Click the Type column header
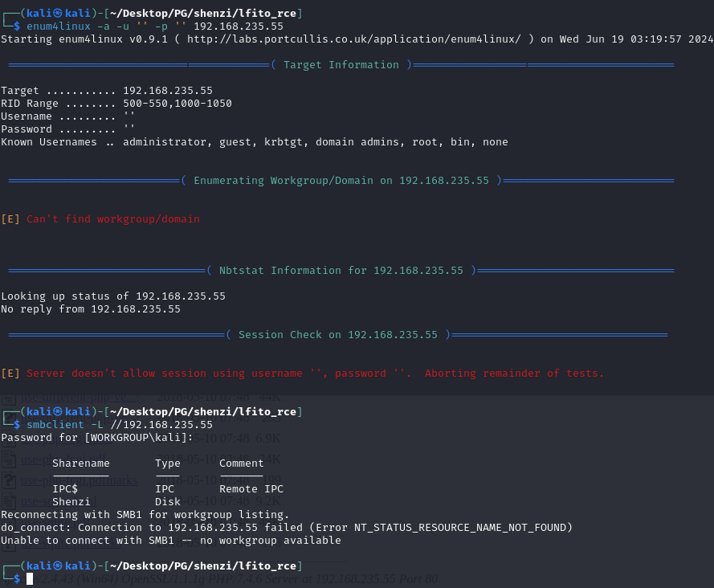The image size is (714, 588). pos(168,463)
